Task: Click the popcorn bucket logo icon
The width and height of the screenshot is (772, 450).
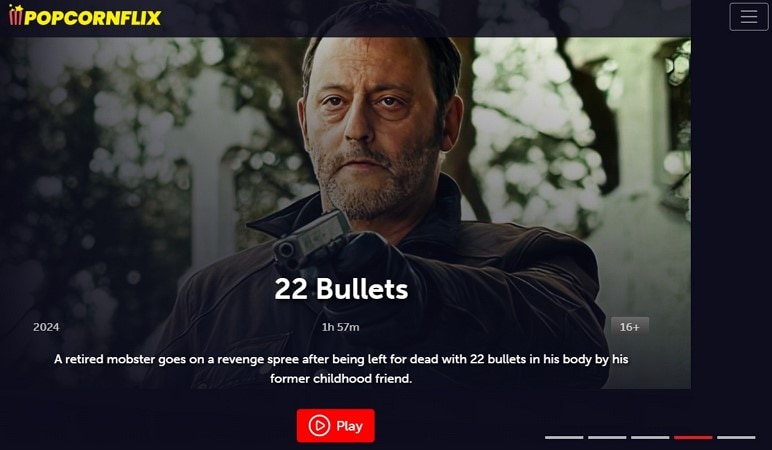Action: coord(16,15)
